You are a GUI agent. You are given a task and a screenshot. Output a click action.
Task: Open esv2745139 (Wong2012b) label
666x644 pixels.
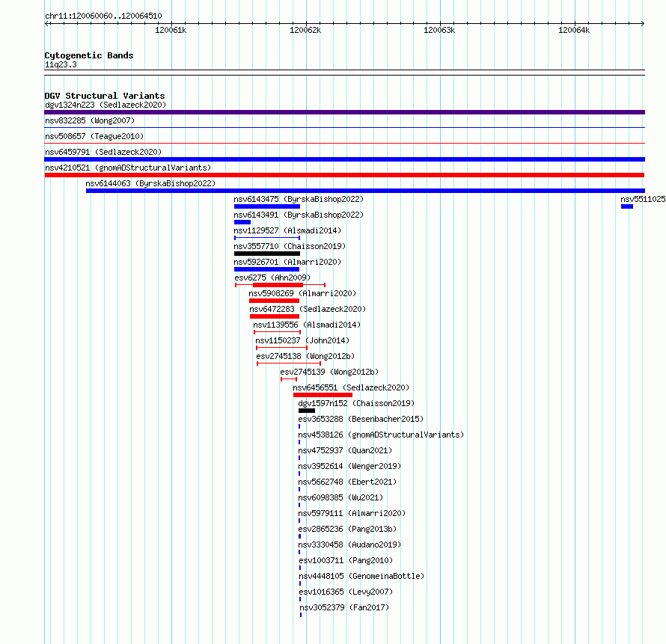pos(329,372)
